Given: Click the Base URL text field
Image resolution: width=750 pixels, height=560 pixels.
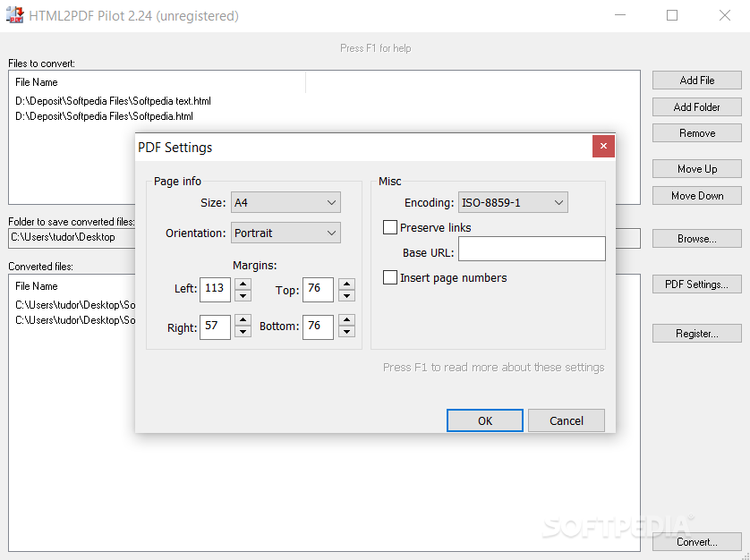Looking at the screenshot, I should tap(532, 249).
